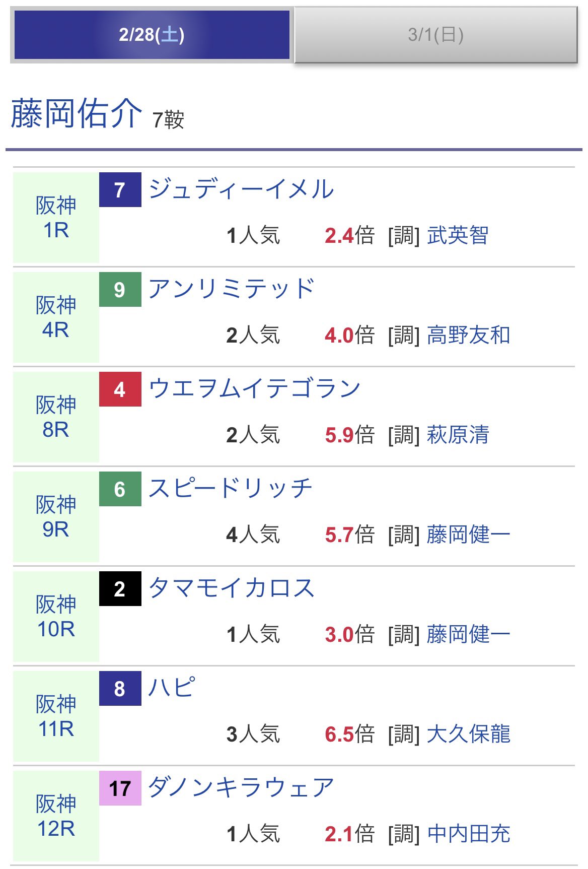This screenshot has width=588, height=869.
Task: Open horse ウエヲムイテゴラン
Action: (x=255, y=389)
